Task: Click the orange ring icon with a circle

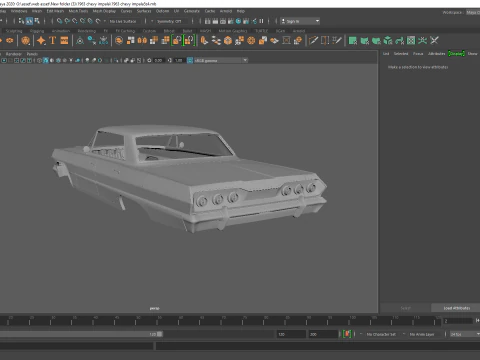Action: tap(10, 41)
